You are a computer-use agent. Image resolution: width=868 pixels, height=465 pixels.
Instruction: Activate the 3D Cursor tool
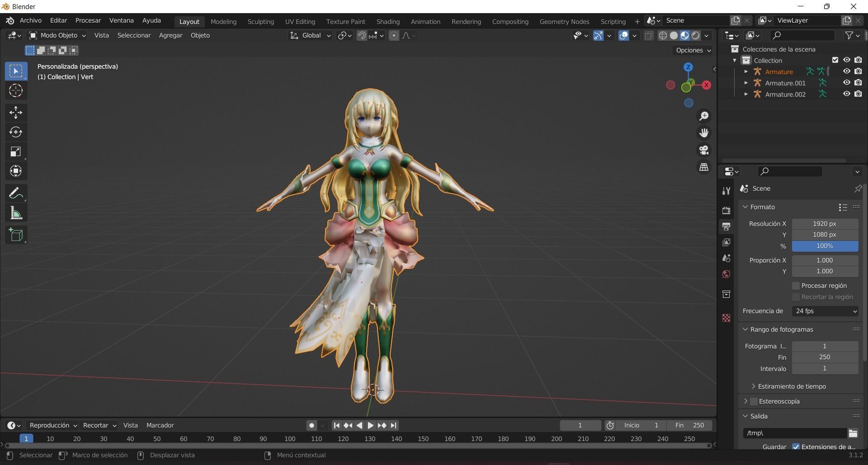16,91
